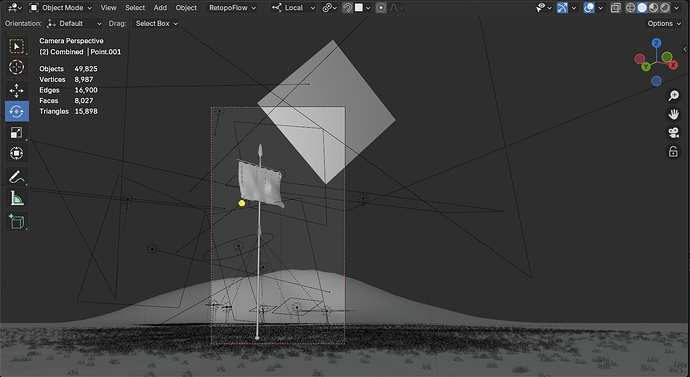Open the RetopoFlow dropdown menu
Image resolution: width=690 pixels, height=377 pixels.
tap(232, 7)
